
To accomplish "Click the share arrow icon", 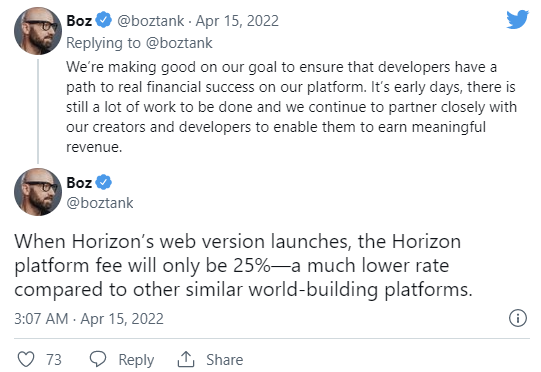I will point(186,359).
